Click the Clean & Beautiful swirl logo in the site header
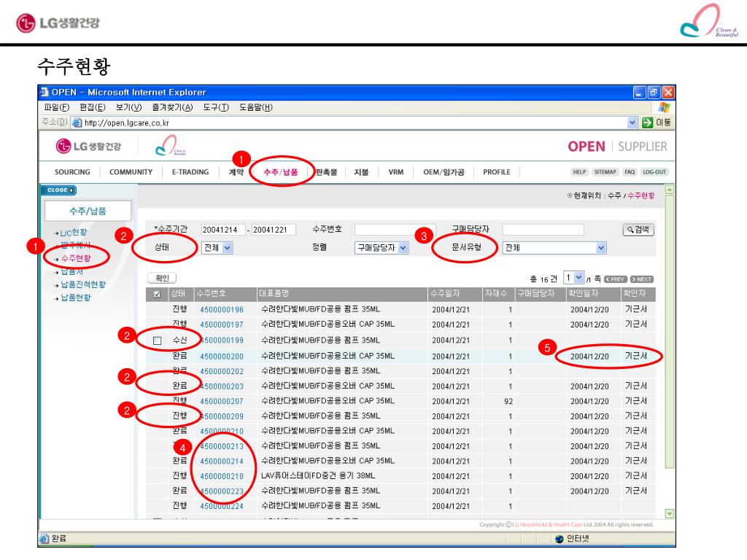The height and width of the screenshot is (560, 747). (170, 145)
